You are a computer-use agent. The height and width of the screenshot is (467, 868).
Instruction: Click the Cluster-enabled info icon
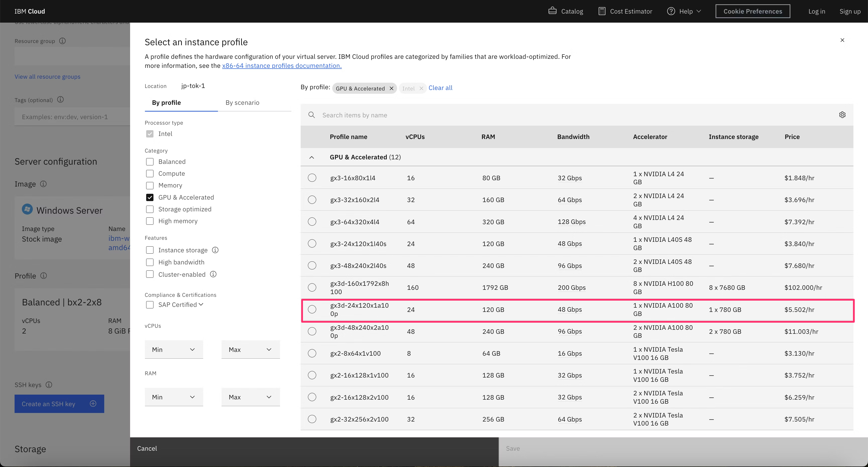213,274
